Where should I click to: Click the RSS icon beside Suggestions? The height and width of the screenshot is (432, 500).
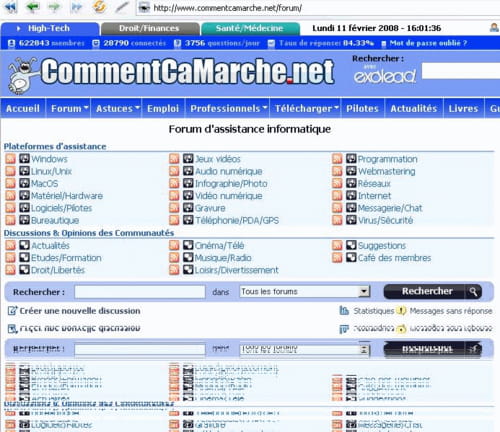point(337,245)
